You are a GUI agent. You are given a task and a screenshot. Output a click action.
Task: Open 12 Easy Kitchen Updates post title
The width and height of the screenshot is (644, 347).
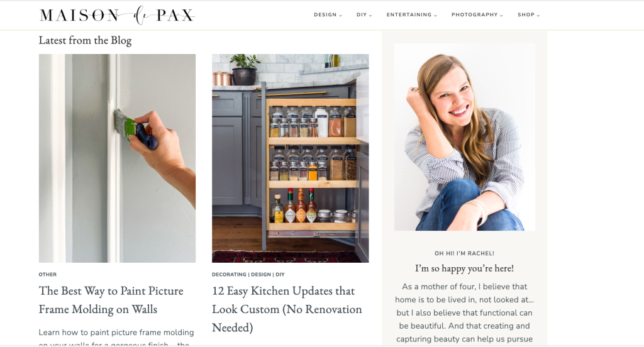pyautogui.click(x=287, y=309)
